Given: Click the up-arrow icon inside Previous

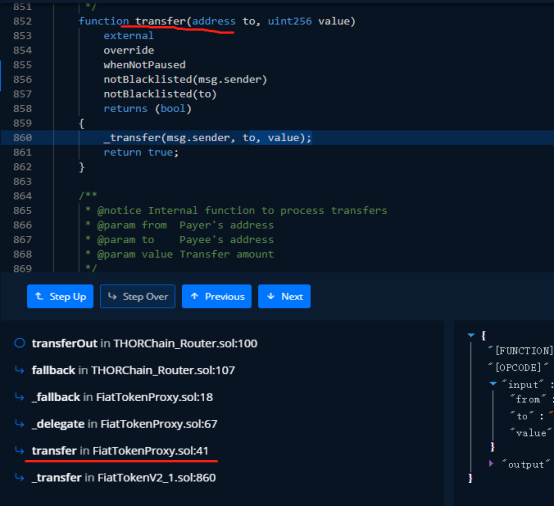Looking at the screenshot, I should tap(194, 296).
